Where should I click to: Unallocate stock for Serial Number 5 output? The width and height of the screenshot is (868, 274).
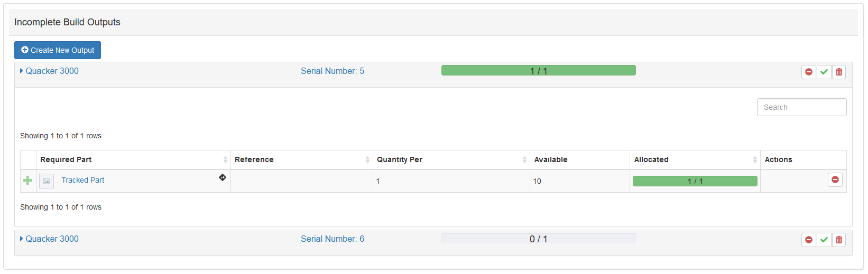click(x=808, y=72)
